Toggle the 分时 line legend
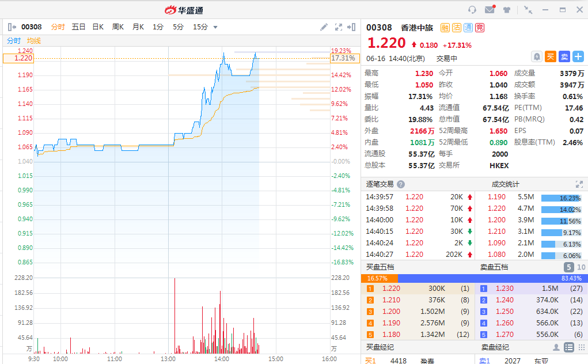Screen dimensions: 588x364 13,41
